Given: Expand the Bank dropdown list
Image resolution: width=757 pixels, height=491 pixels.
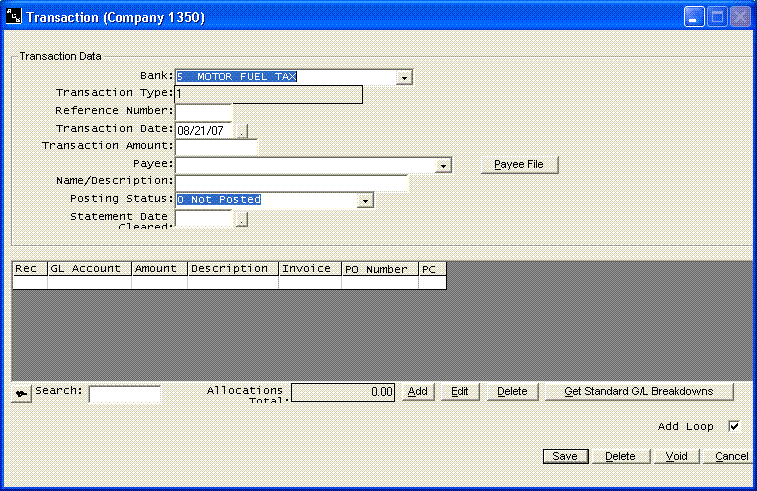Looking at the screenshot, I should tap(404, 77).
